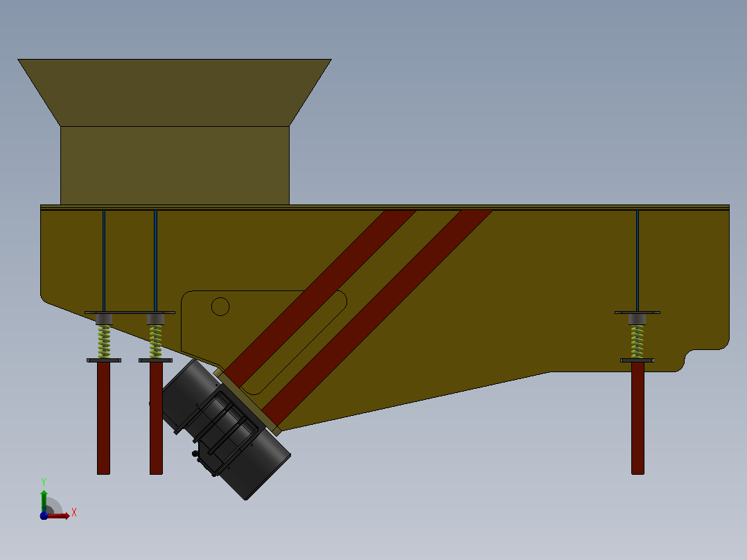Select the blue Z axis ball on triad
This screenshot has width=747, height=560.
pyautogui.click(x=44, y=516)
